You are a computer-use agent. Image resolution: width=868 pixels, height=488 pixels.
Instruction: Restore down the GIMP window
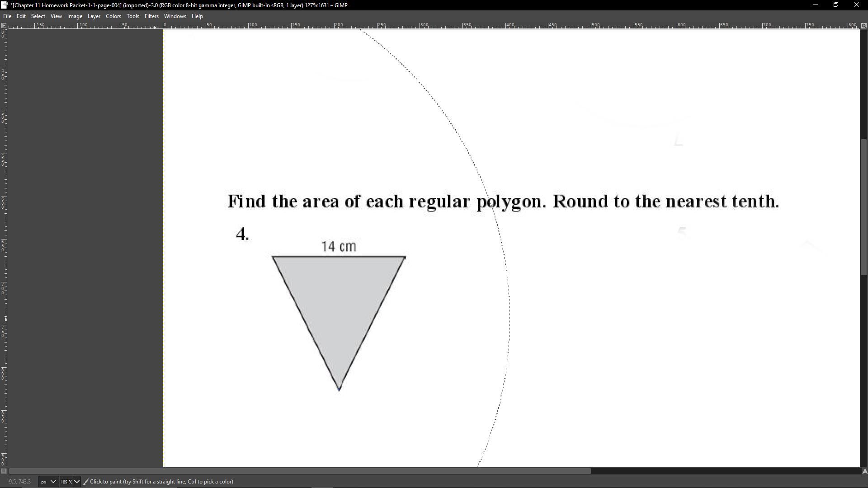[835, 5]
